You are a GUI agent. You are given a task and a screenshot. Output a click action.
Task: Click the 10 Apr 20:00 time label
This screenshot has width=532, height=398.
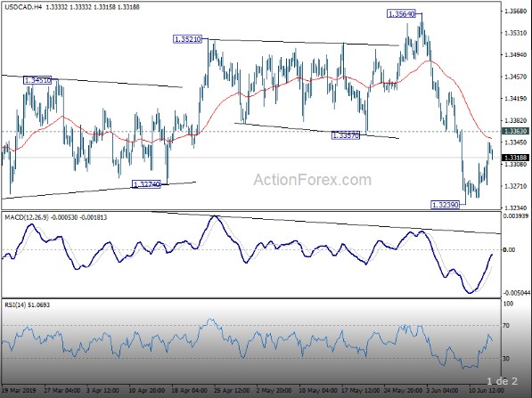(146, 390)
